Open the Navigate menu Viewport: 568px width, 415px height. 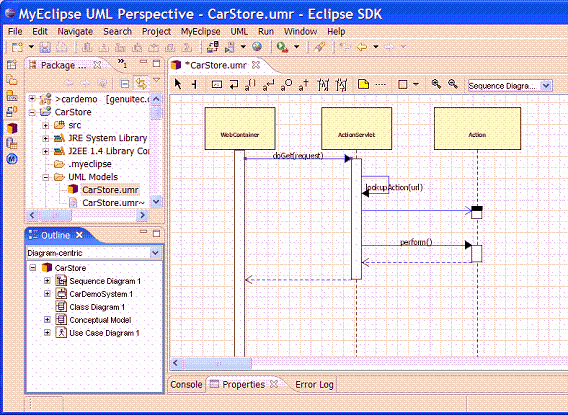point(75,32)
